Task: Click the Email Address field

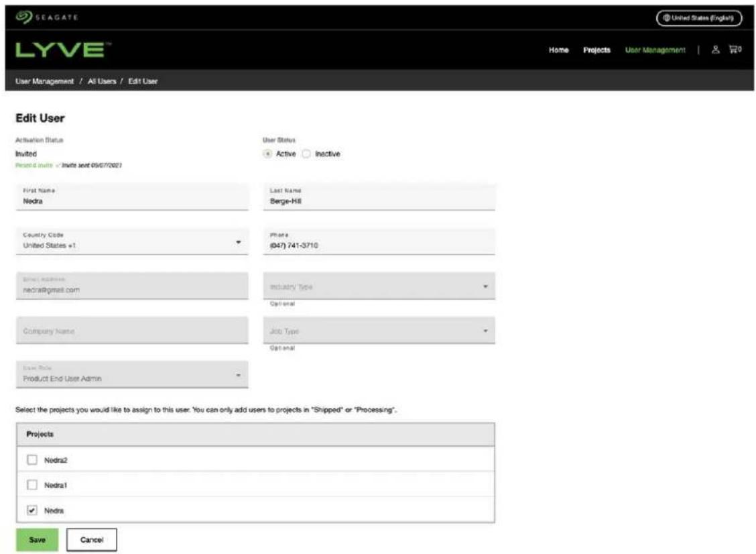Action: point(132,286)
